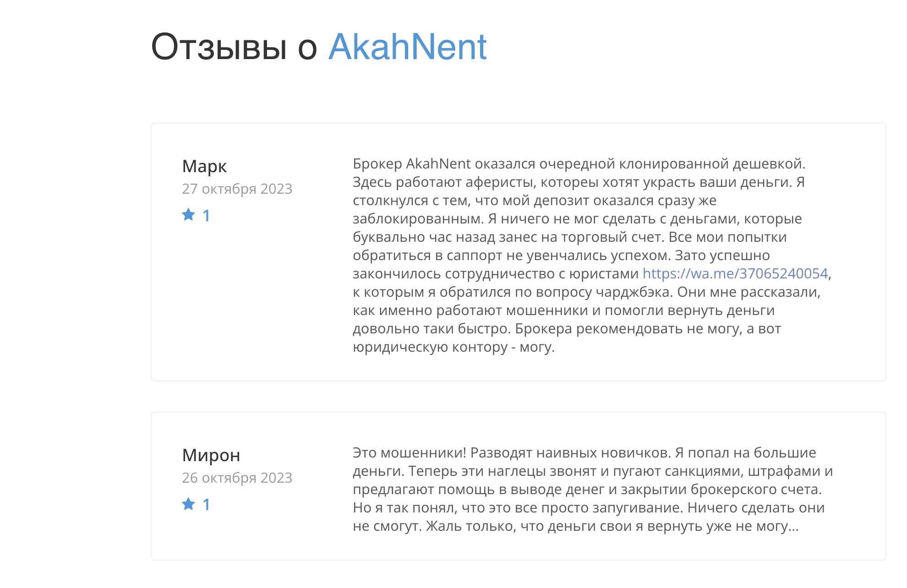Image resolution: width=907 pixels, height=588 pixels.
Task: Click 'AkahNent' word inside Марк's review text
Action: (x=438, y=163)
